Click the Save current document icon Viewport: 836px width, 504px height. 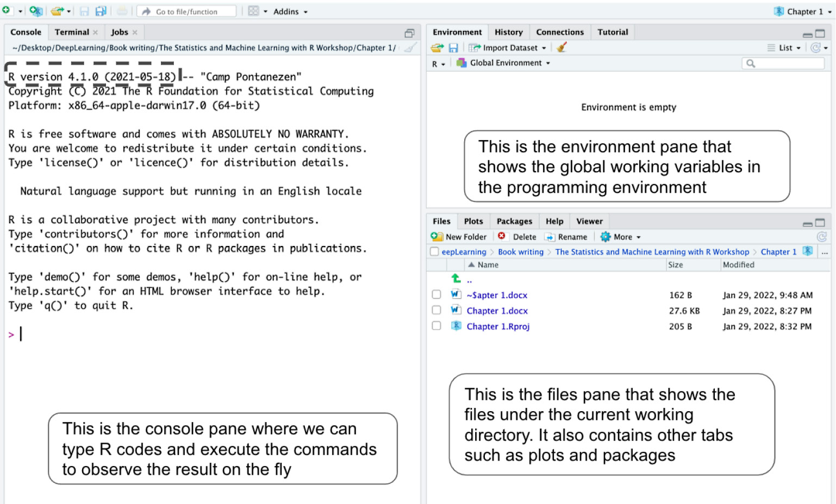(84, 11)
